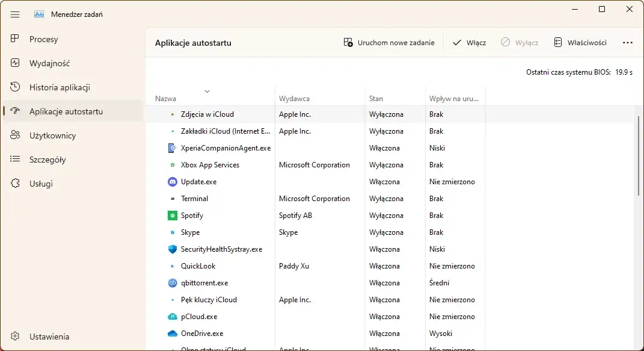
Task: Click the Wysoki impact value for OneDrive
Action: tap(440, 334)
